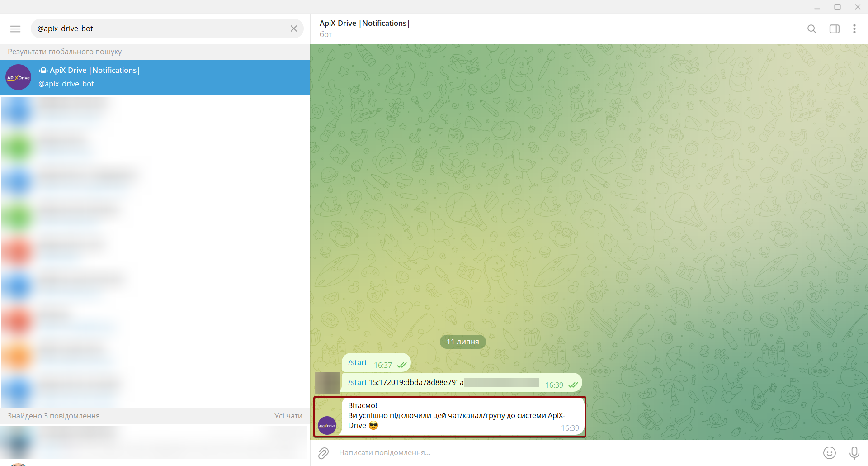Click the /start 15:172019 command link
The image size is (868, 466).
click(358, 383)
